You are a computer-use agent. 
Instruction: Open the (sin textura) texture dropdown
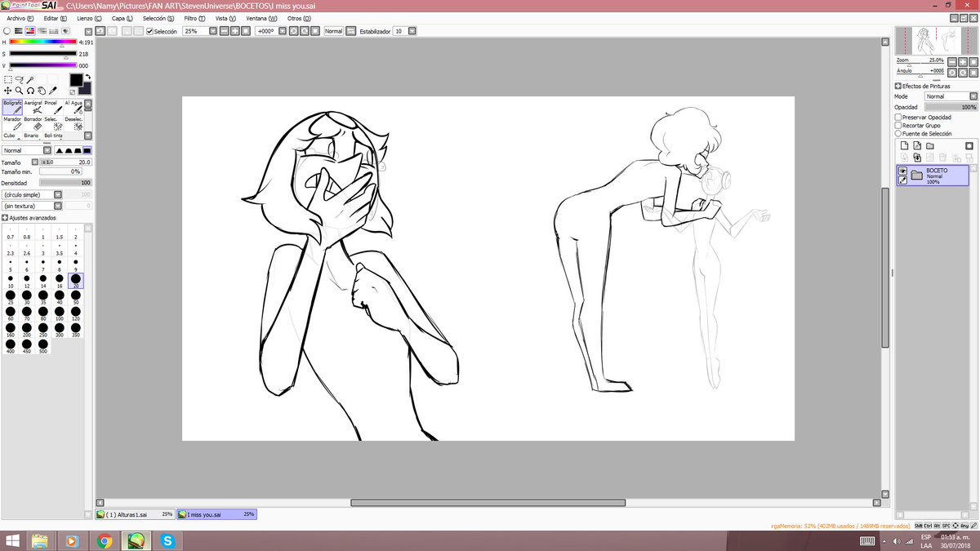coord(58,206)
